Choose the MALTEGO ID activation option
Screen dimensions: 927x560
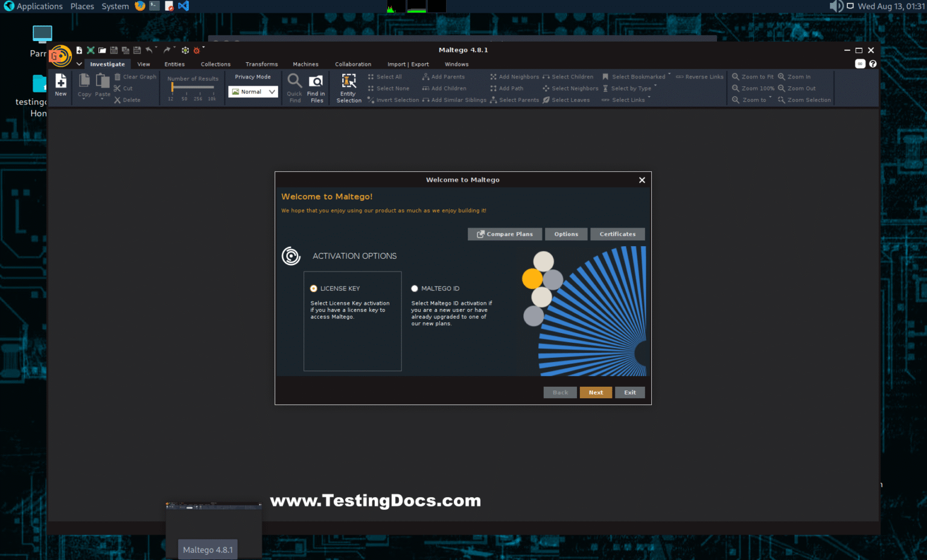(x=415, y=288)
